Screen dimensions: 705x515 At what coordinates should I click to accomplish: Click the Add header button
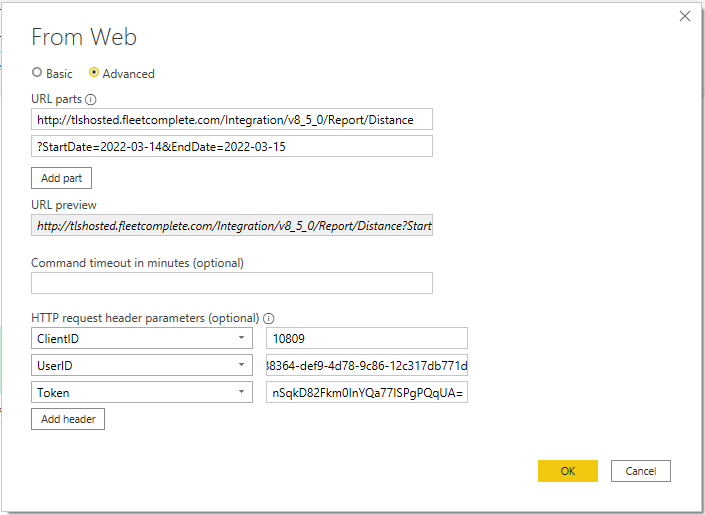(68, 419)
